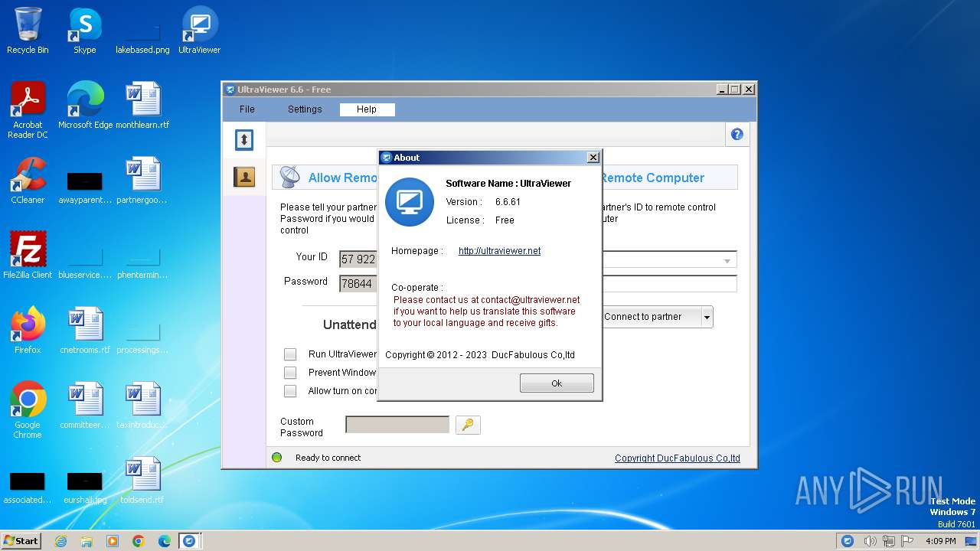Enable the Run UltraViewer checkbox
Viewport: 980px width, 551px height.
[x=290, y=354]
